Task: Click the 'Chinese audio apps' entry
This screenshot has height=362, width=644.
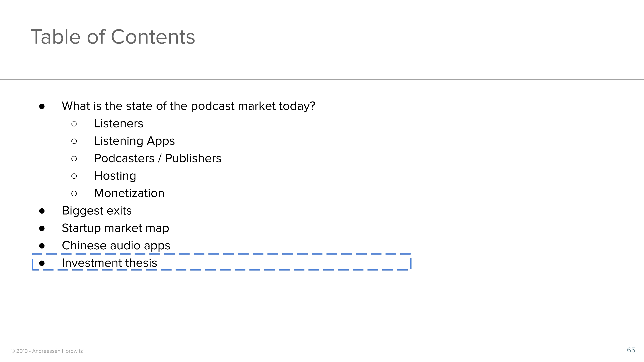Action: (116, 245)
